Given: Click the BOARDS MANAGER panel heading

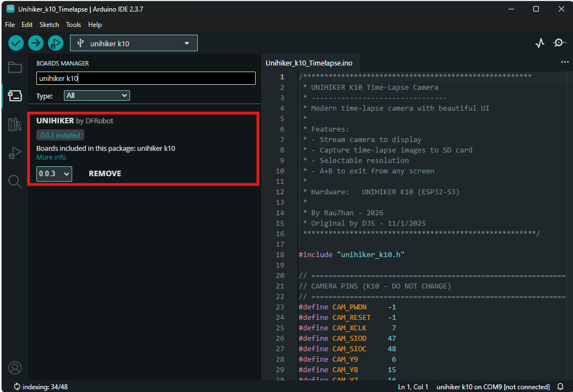Looking at the screenshot, I should coord(62,63).
